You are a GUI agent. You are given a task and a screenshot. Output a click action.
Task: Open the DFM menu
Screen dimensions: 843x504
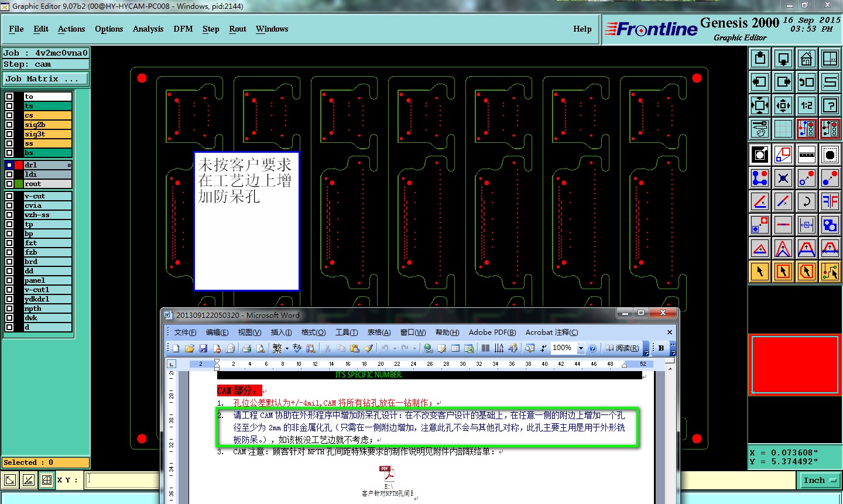coord(183,29)
